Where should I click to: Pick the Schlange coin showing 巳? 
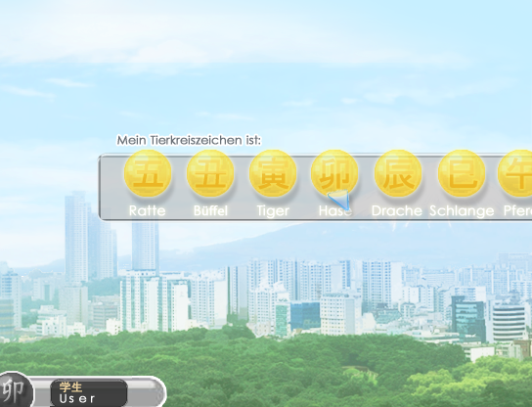click(462, 173)
